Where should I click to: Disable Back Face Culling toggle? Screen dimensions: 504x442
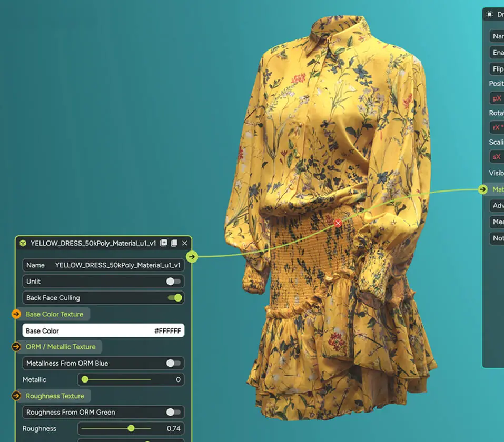point(174,298)
